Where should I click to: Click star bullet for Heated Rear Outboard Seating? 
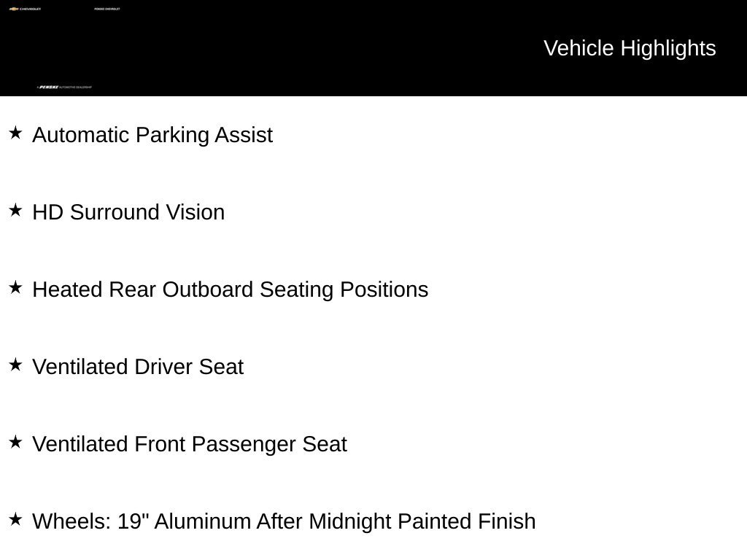click(15, 287)
